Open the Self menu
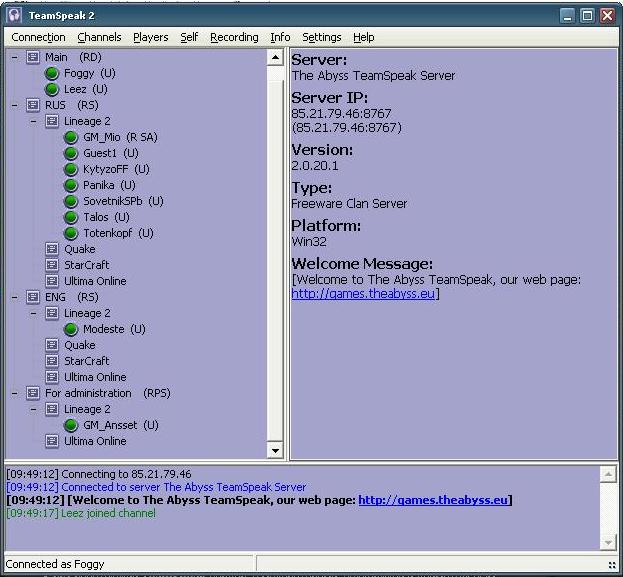 [x=189, y=37]
